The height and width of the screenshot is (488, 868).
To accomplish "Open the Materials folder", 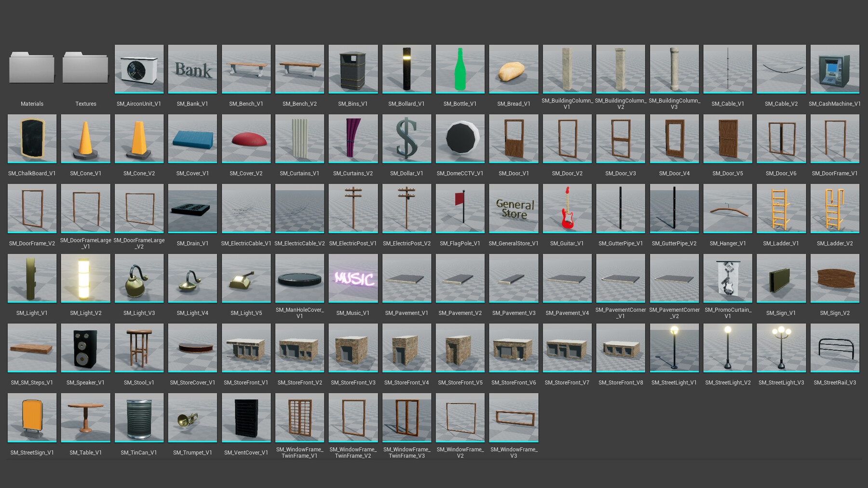I will click(x=32, y=69).
